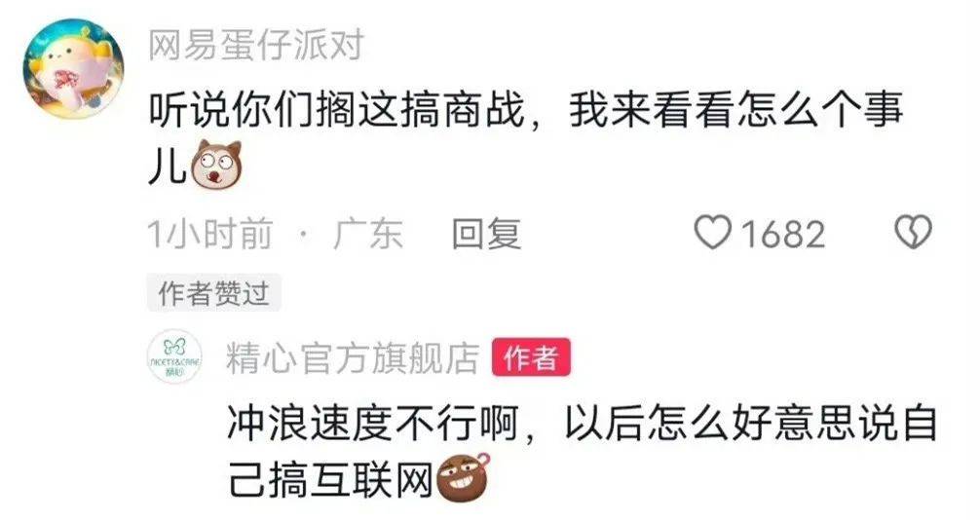Tap the 儿 character before dog emoji

click(x=169, y=167)
